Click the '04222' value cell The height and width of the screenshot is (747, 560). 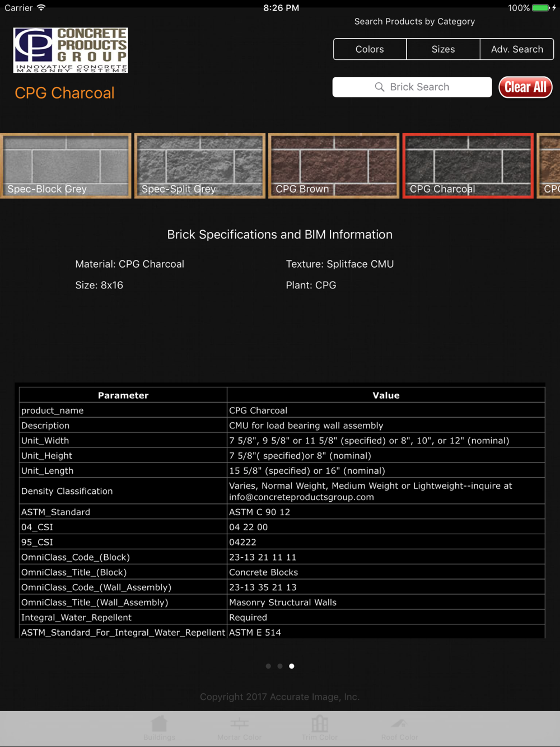386,543
